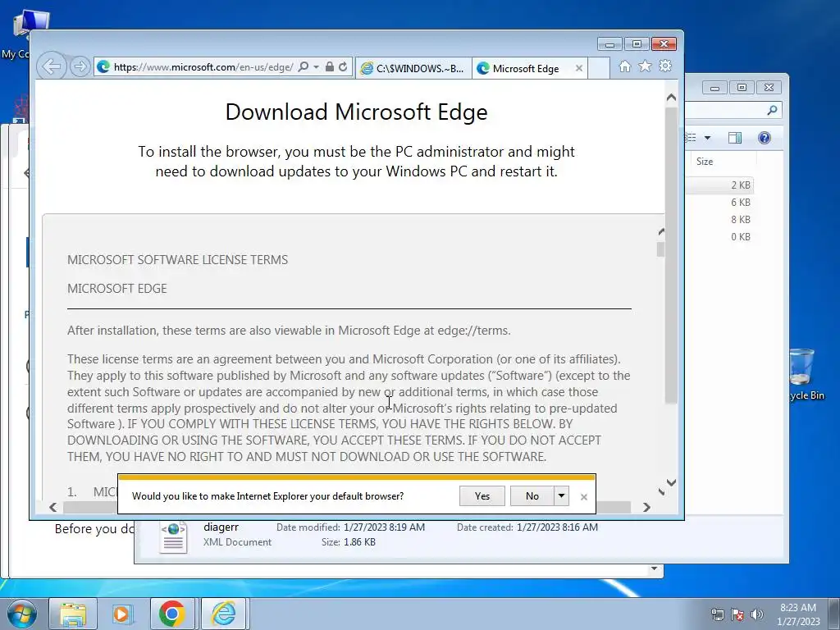Click the horizontal scroll left arrow
Image resolution: width=840 pixels, height=630 pixels.
click(x=52, y=507)
